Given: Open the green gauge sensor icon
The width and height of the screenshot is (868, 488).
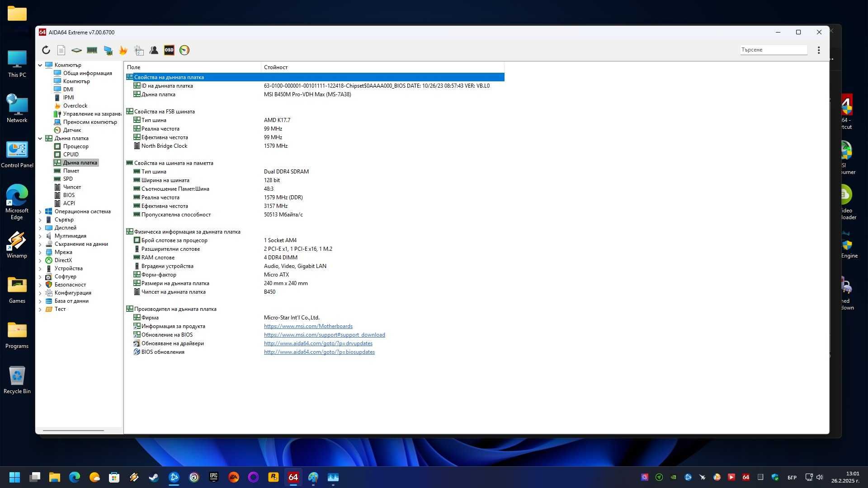Looking at the screenshot, I should 184,50.
